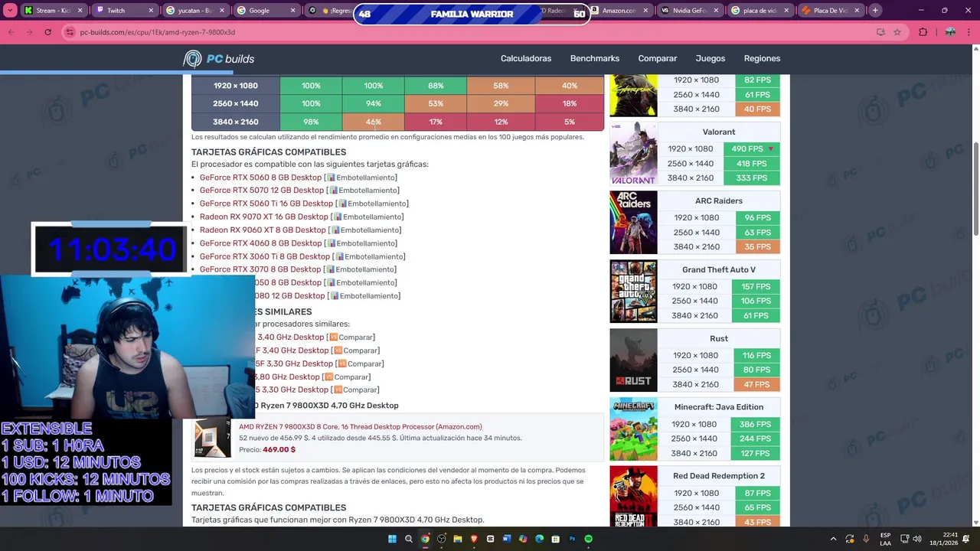Viewport: 980px width, 551px height.
Task: Close the Twitch browser tab
Action: pos(151,11)
